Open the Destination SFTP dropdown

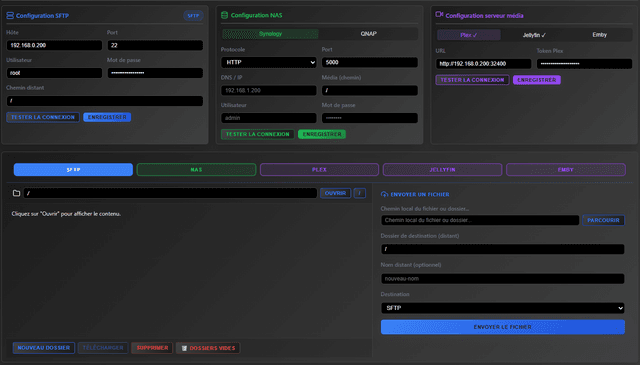pyautogui.click(x=502, y=308)
